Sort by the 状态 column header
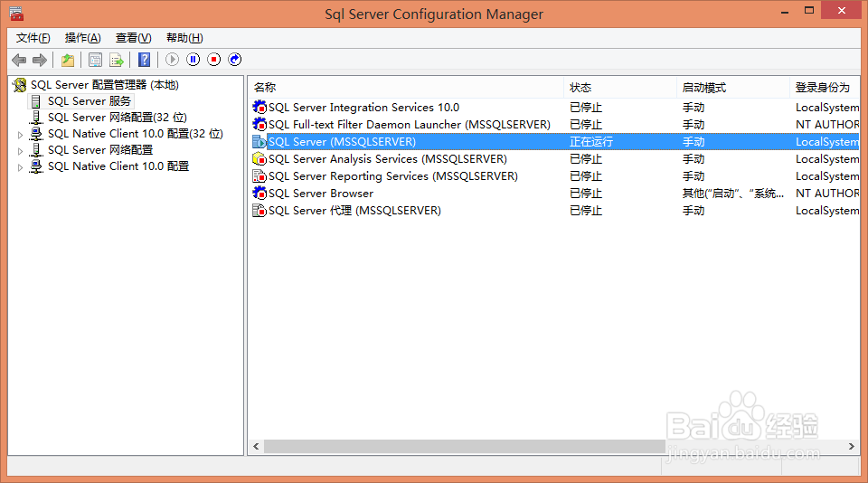This screenshot has height=483, width=868. pos(620,88)
